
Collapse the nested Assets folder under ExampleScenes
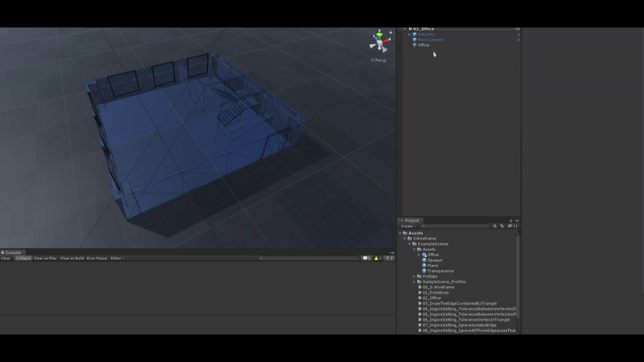[x=414, y=249]
